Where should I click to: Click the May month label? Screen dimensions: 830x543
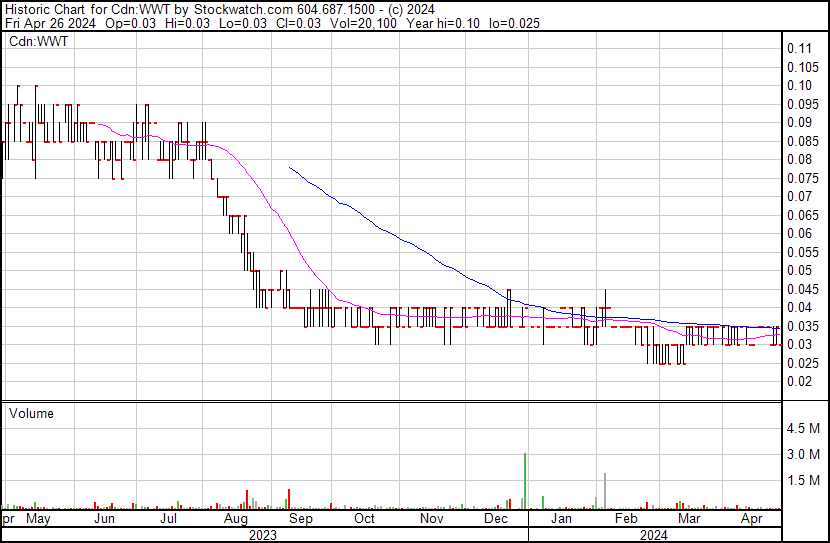pos(38,519)
